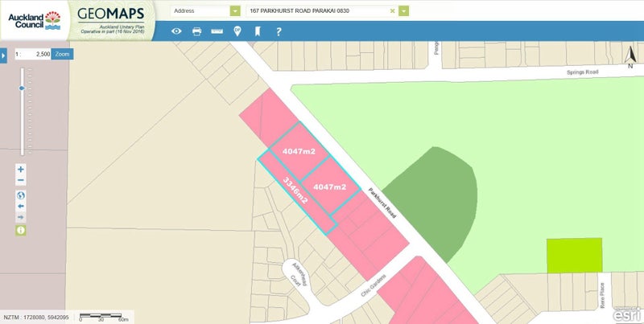This screenshot has width=644, height=324.
Task: Expand the left side panel arrow
Action: click(4, 55)
